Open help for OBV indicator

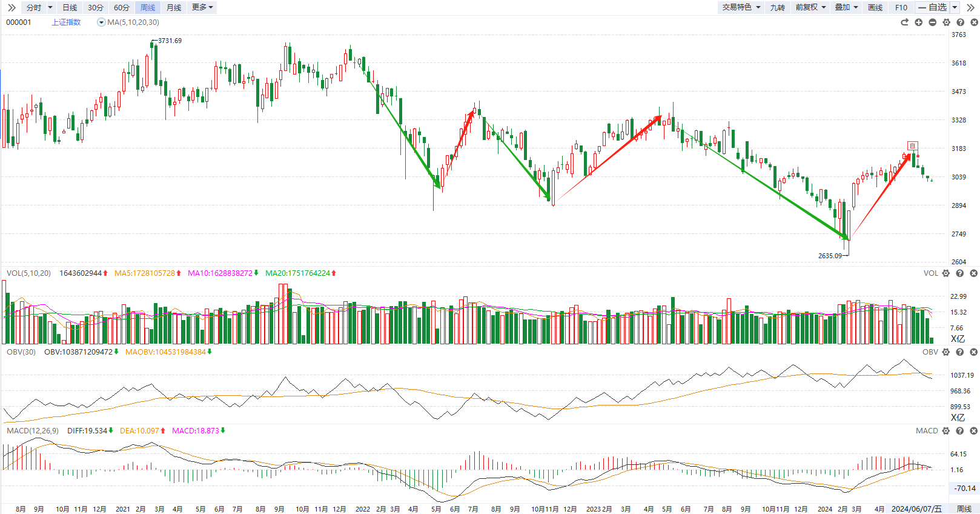click(x=960, y=352)
